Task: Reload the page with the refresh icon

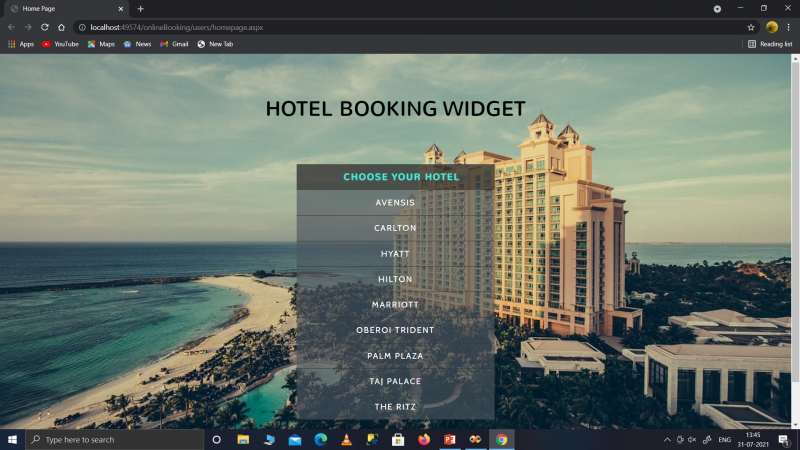Action: (x=45, y=27)
